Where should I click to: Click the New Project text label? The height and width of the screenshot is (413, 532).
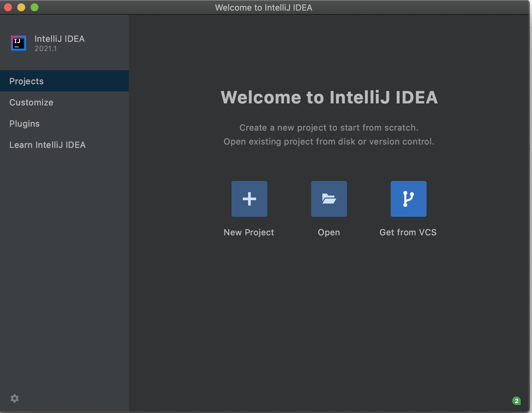coord(249,232)
